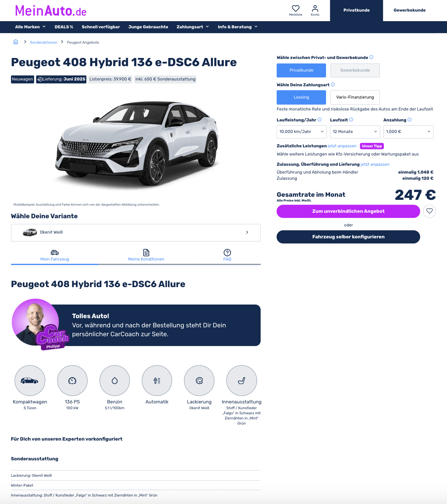Click jetzt anpassen link for Zusätzliche Leistungen
The width and height of the screenshot is (447, 504).
tap(342, 146)
